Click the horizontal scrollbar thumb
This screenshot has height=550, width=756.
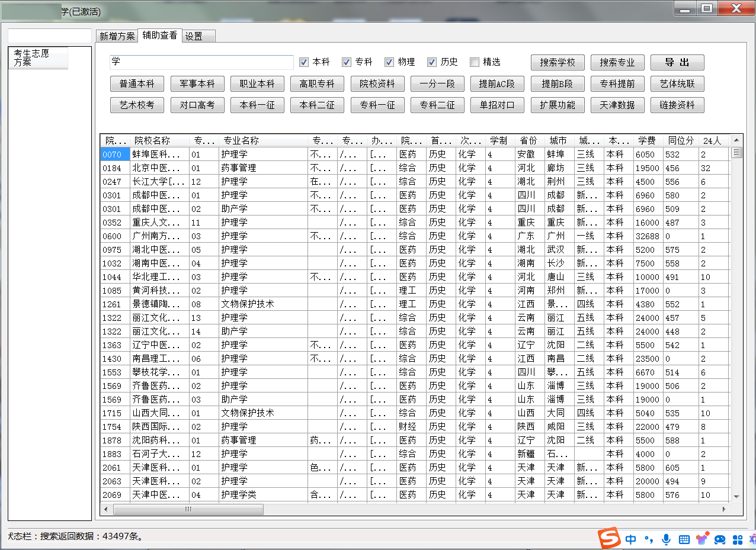pyautogui.click(x=188, y=509)
